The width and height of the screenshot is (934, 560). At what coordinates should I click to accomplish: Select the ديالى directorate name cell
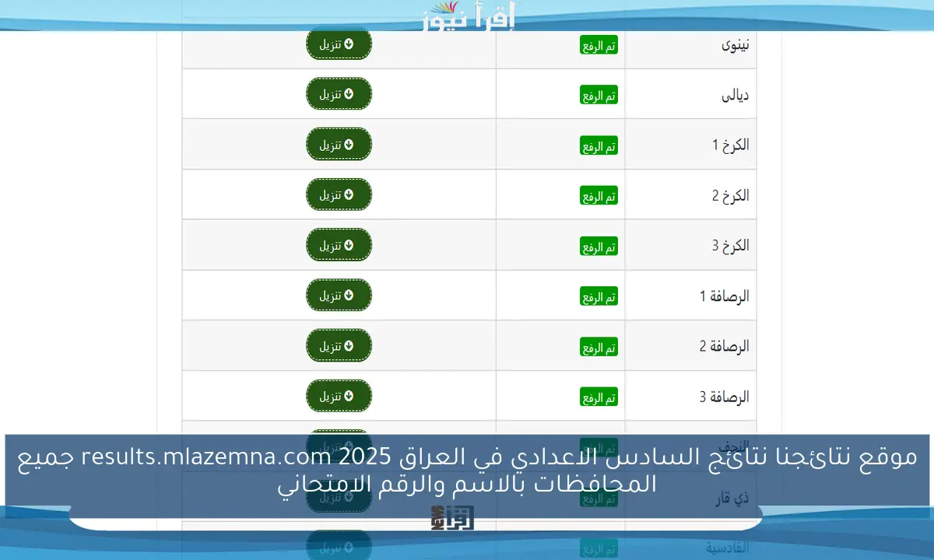690,94
